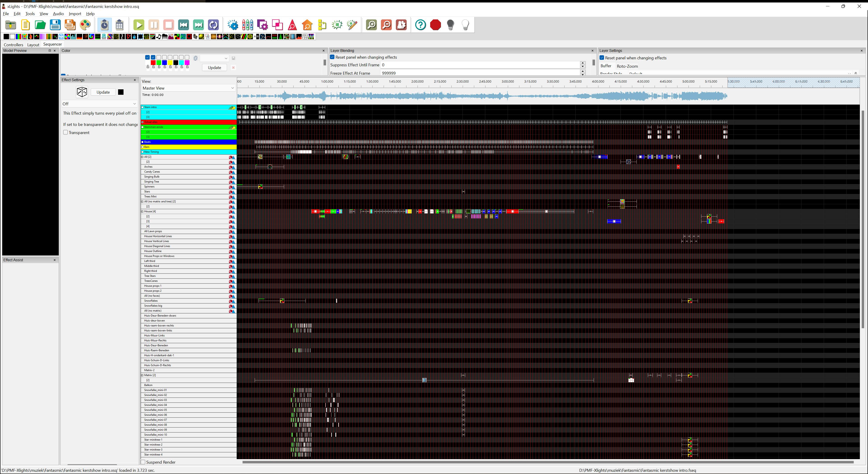Viewport: 868px width, 474px height.
Task: Save the sequence with floppy icon
Action: pos(55,25)
